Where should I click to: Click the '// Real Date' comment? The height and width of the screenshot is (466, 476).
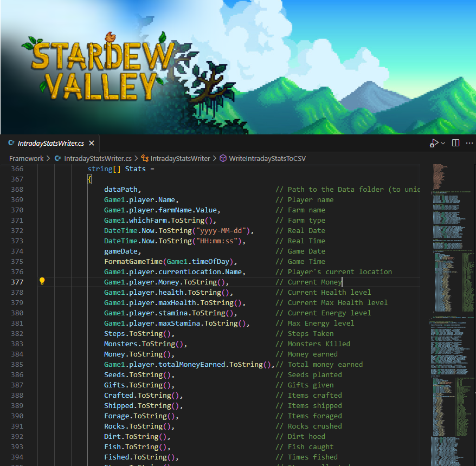pos(300,231)
